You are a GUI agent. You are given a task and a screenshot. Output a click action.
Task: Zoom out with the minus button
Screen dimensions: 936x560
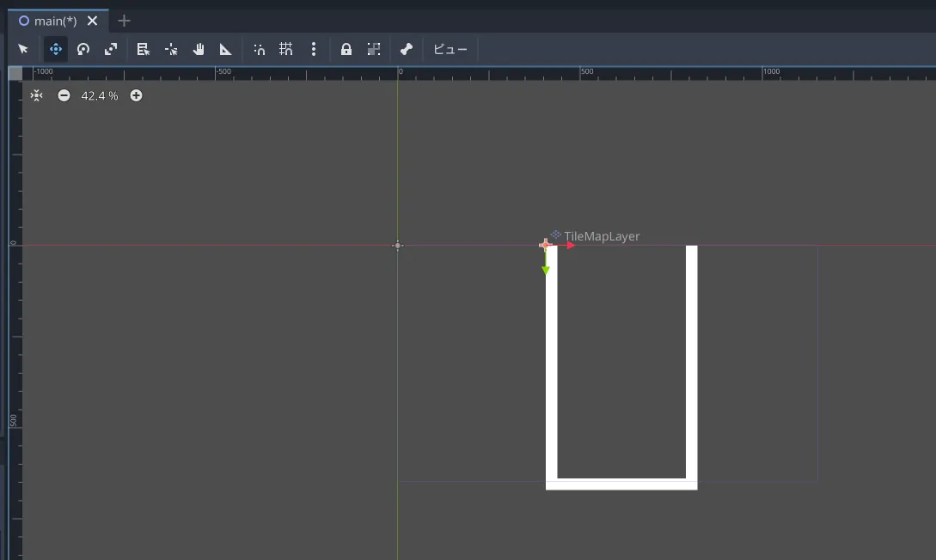64,95
